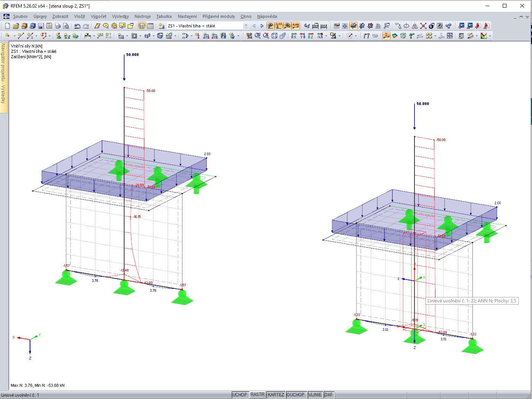
Task: Toggle RASTR grid in status bar
Action: (257, 395)
